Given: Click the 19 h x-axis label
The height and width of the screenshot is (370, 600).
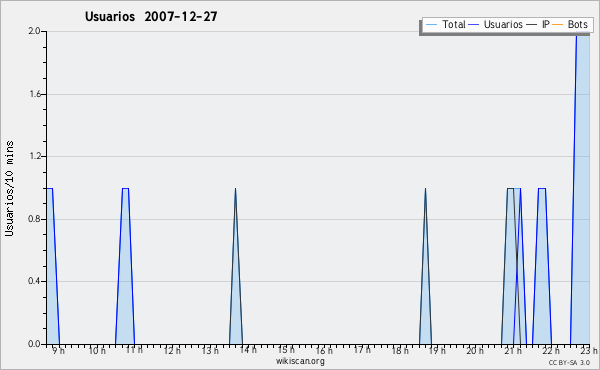Looking at the screenshot, I should 437,350.
